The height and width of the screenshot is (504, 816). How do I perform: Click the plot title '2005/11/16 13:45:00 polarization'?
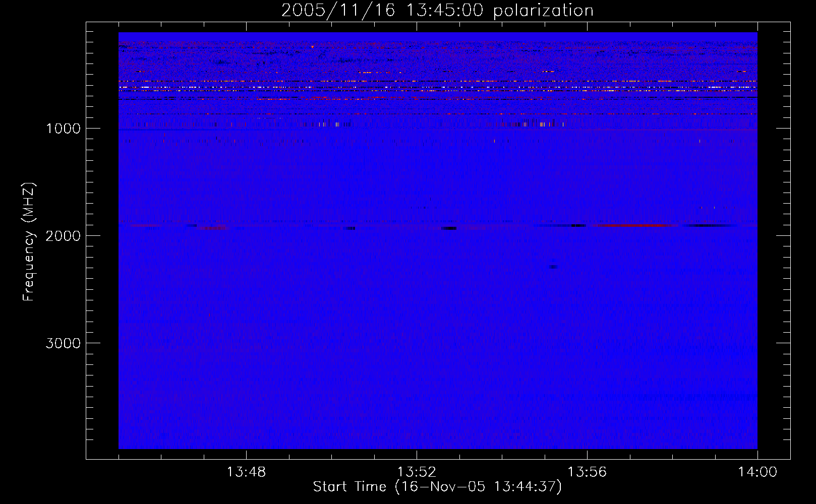click(437, 10)
